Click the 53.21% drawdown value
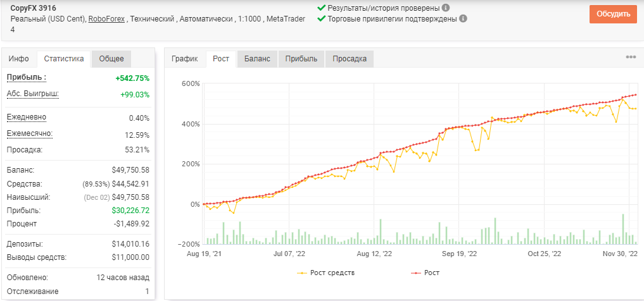 coord(137,149)
